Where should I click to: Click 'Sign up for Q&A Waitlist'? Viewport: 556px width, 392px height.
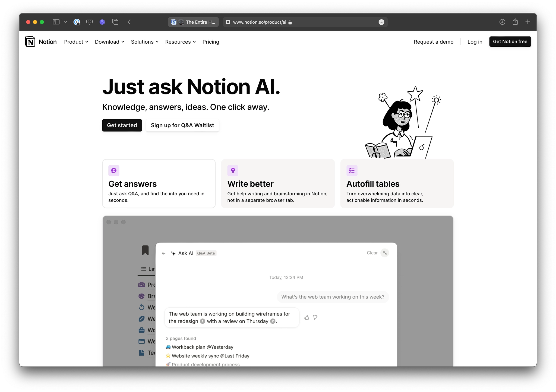tap(182, 125)
